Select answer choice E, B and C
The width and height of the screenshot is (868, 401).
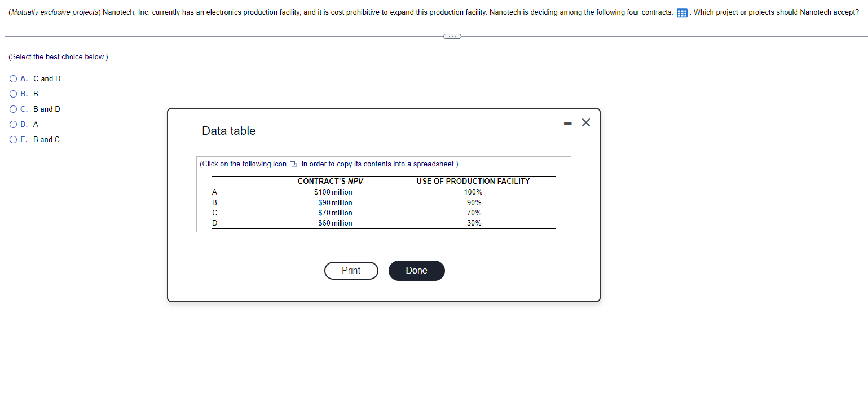(x=12, y=139)
